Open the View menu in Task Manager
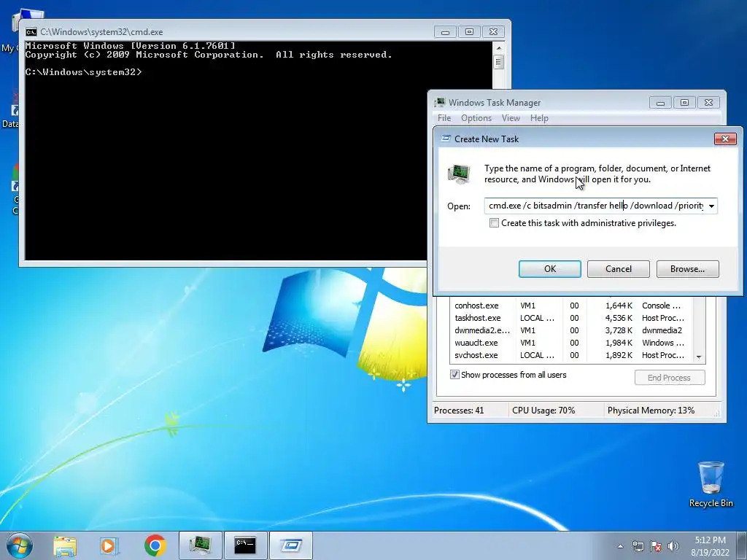 (x=511, y=117)
